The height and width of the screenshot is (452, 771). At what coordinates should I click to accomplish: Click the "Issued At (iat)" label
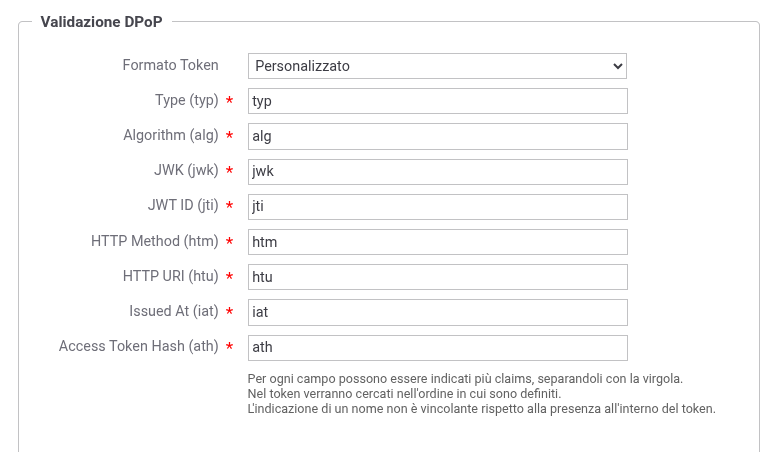pyautogui.click(x=173, y=312)
